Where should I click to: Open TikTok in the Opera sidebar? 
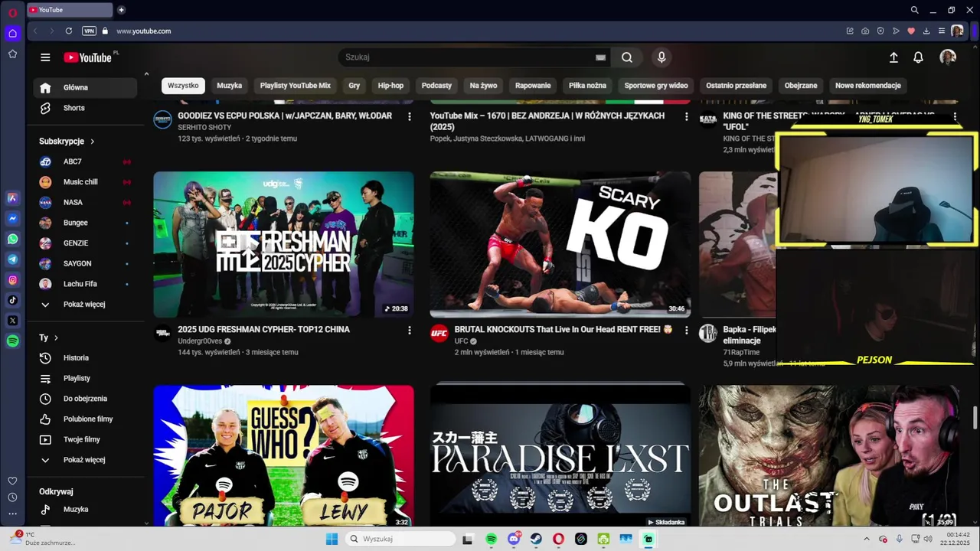point(12,300)
